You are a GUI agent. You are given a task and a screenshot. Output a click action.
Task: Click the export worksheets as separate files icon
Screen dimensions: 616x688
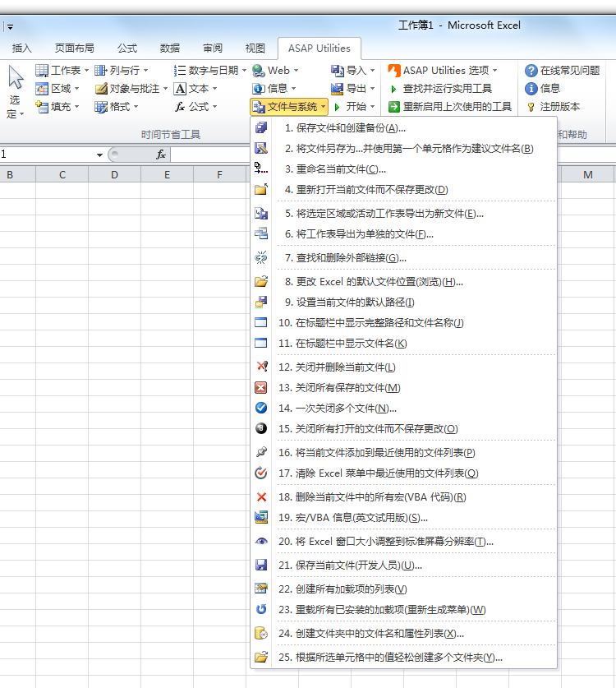coord(261,233)
